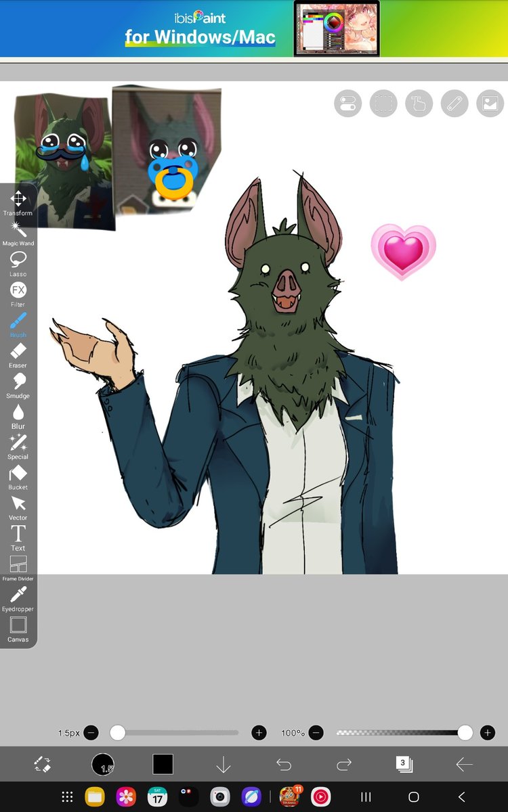
Task: Open brush settings circle showing 1.5
Action: 103,764
